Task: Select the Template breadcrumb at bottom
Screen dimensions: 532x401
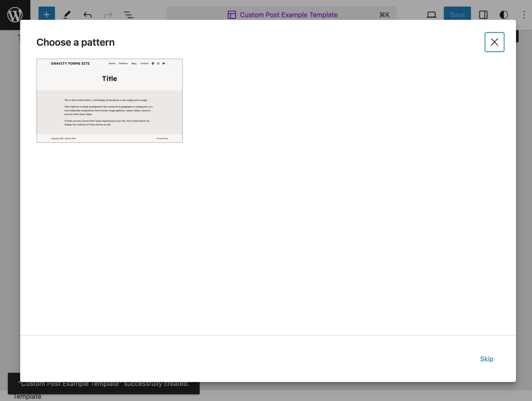Action: 27,396
